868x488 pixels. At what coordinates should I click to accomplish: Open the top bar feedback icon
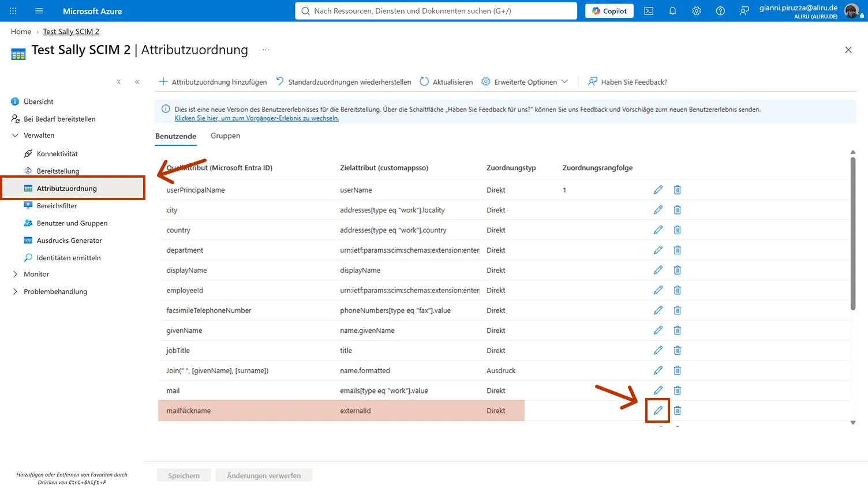tap(744, 11)
